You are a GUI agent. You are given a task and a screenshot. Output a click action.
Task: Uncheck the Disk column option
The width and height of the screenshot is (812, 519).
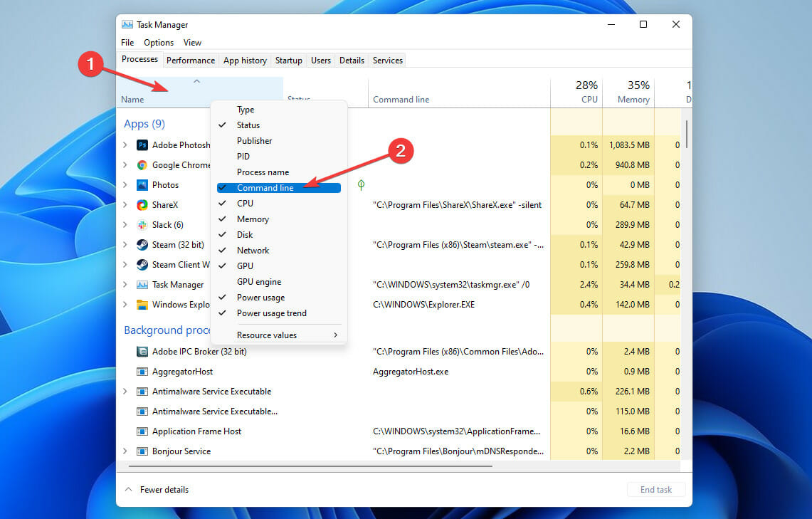click(x=278, y=235)
